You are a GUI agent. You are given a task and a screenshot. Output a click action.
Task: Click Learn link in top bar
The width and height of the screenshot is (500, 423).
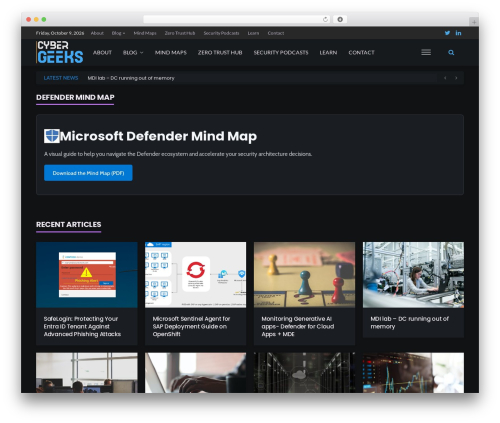point(253,33)
